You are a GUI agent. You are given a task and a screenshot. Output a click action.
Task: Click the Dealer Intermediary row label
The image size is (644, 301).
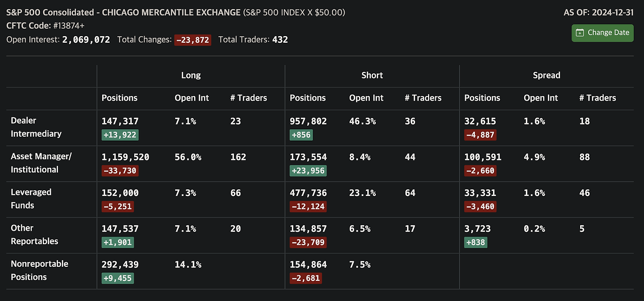tap(36, 127)
